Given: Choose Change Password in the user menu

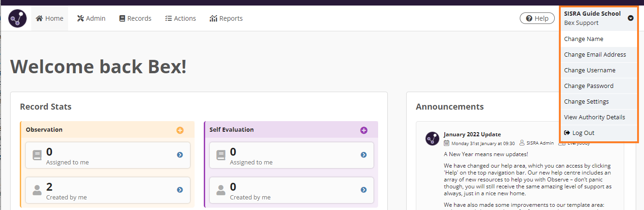Looking at the screenshot, I should (x=588, y=86).
